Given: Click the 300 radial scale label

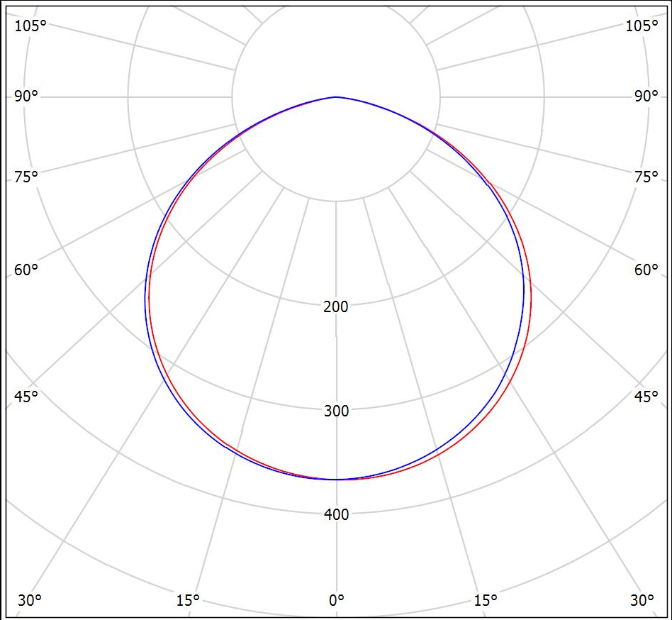Looking at the screenshot, I should click(336, 411).
